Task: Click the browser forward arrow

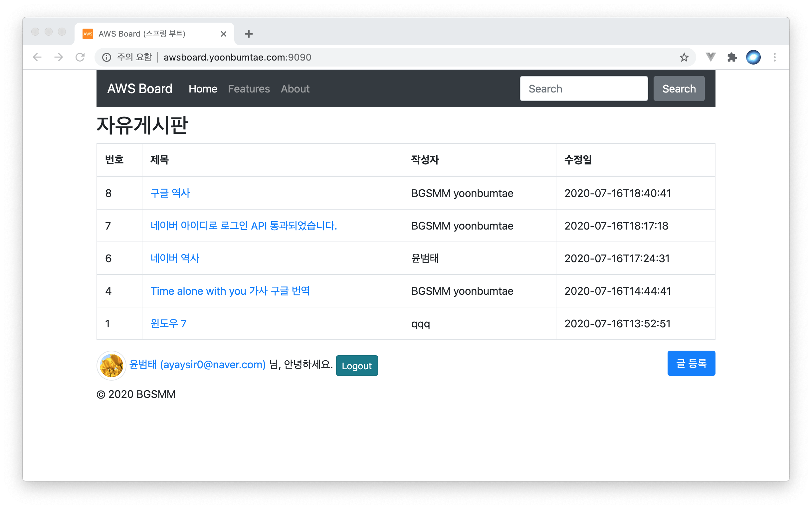Action: 59,57
